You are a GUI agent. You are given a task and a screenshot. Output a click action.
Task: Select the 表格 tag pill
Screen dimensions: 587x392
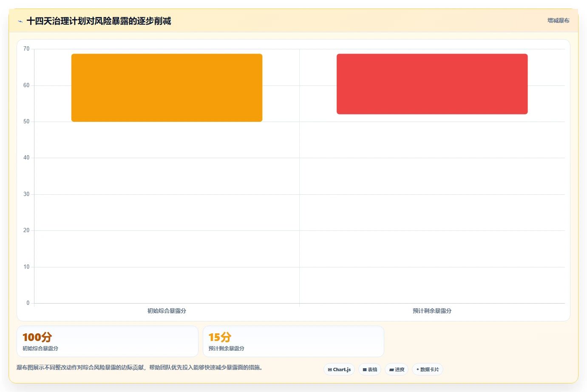(x=370, y=369)
